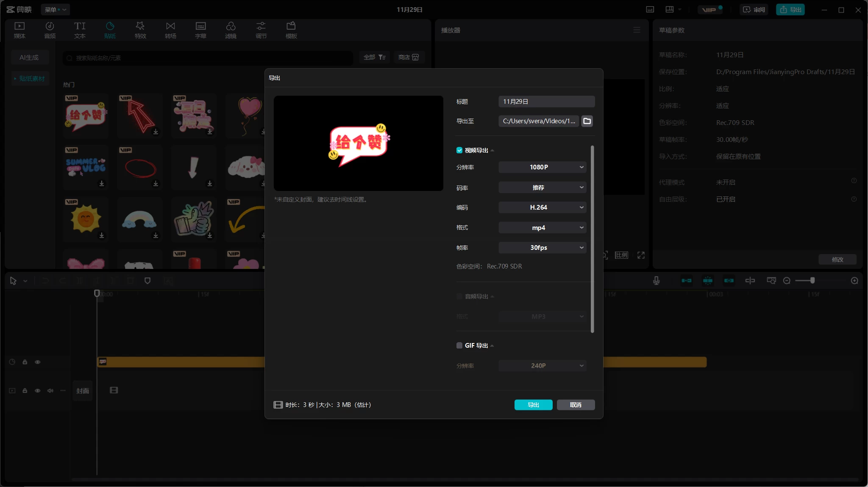The image size is (868, 487).
Task: Toggle the eye visibility icon on the sticker track
Action: (x=38, y=362)
